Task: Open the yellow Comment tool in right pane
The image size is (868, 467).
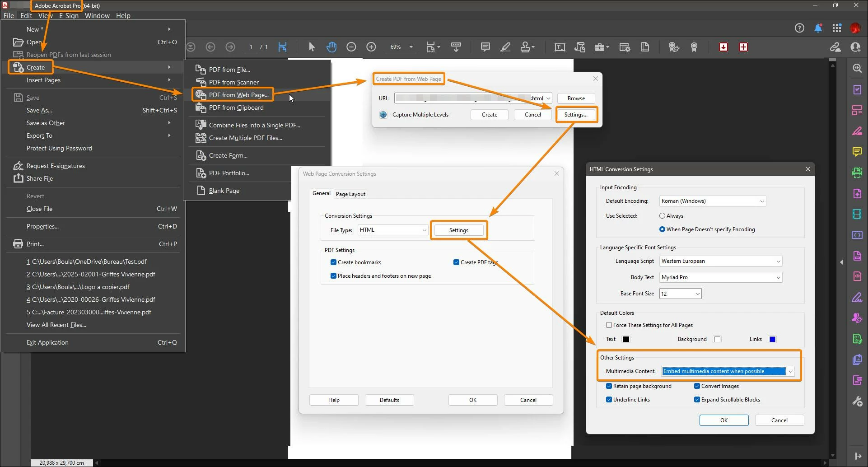Action: coord(857,152)
